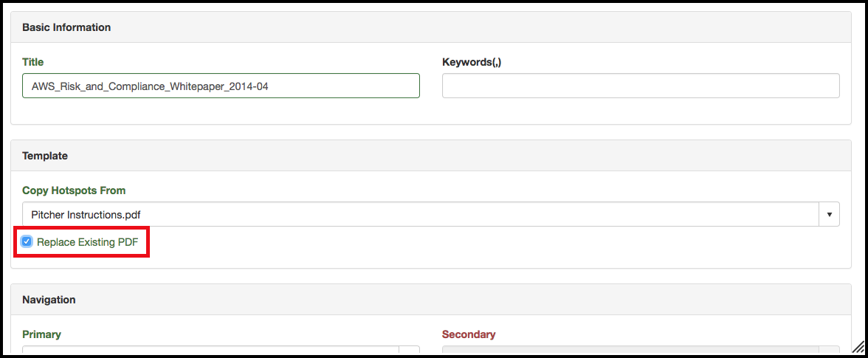This screenshot has height=358, width=868.
Task: Click the Replace Existing PDF label text
Action: 87,241
